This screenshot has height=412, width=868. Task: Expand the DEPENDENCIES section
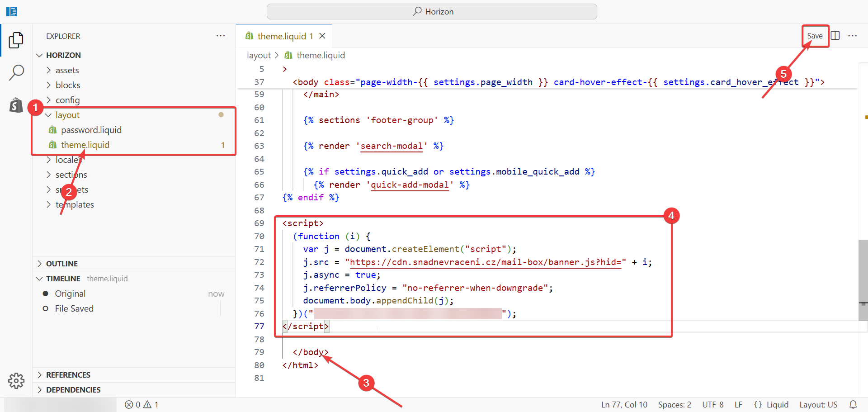(x=73, y=390)
